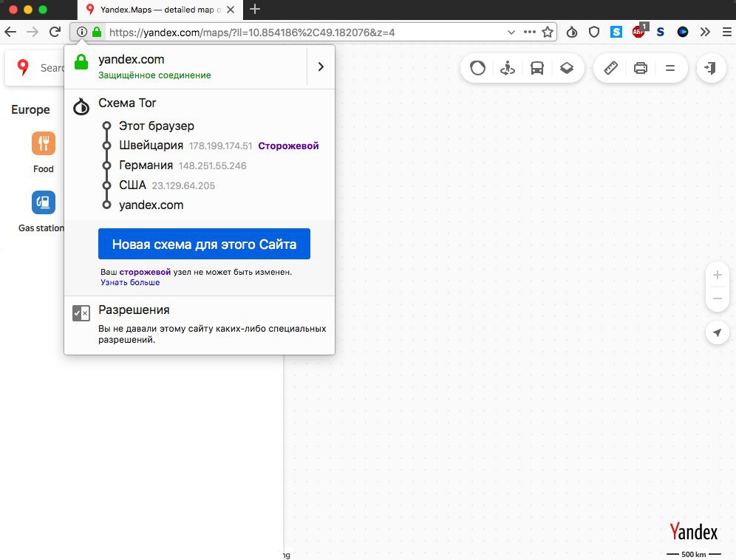Zoom out on the map
The height and width of the screenshot is (560, 736).
tap(718, 298)
